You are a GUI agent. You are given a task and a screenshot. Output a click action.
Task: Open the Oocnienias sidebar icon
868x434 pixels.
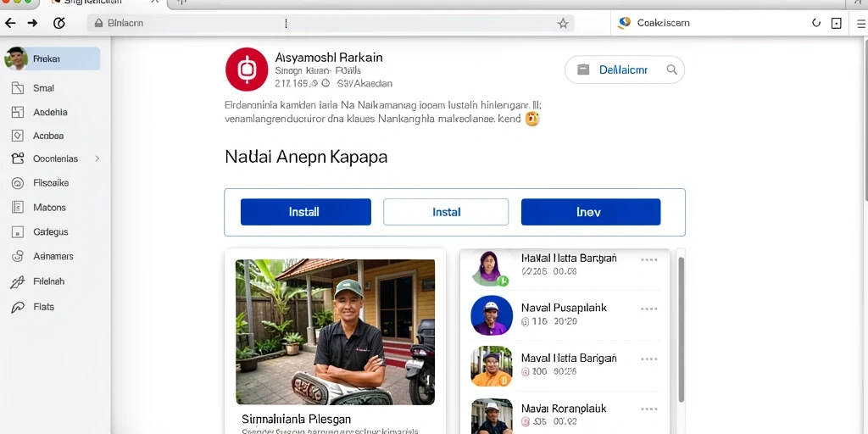click(x=18, y=159)
